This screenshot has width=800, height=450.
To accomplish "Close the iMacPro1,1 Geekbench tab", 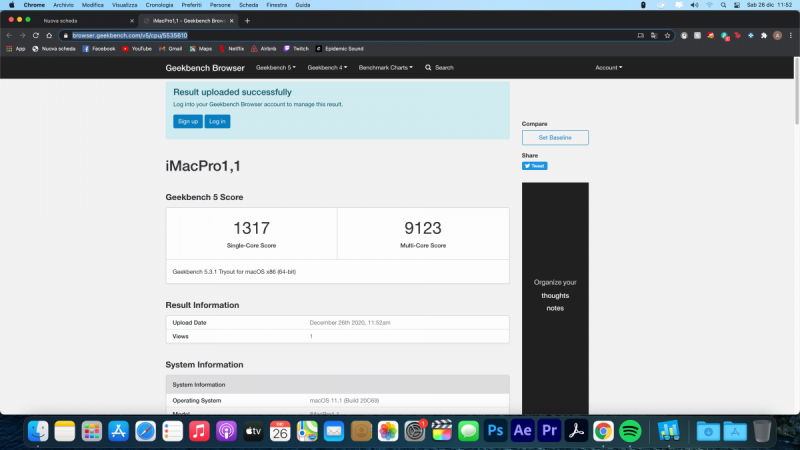I will [232, 21].
